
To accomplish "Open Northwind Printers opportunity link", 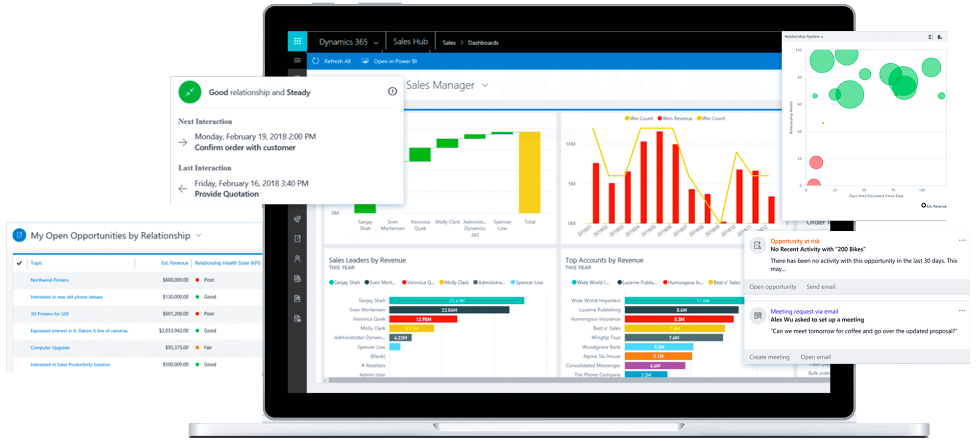I will pos(49,280).
